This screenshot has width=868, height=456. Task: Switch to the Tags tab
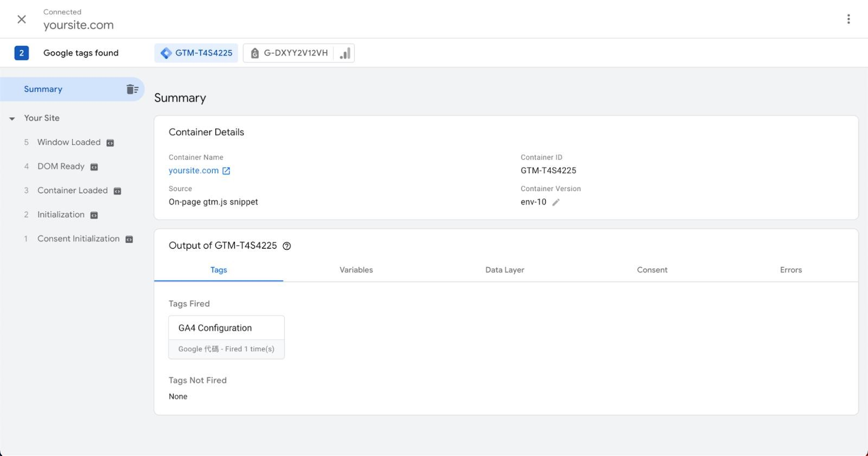pyautogui.click(x=219, y=270)
